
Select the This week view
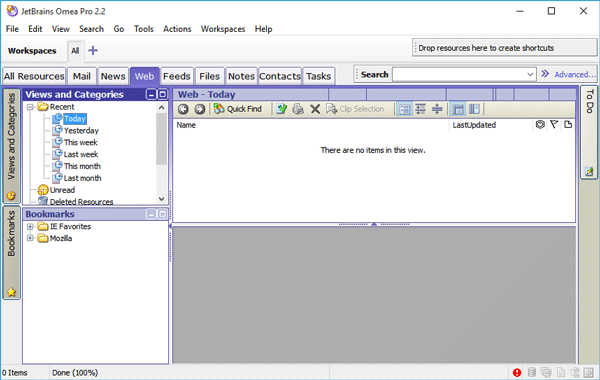click(80, 143)
